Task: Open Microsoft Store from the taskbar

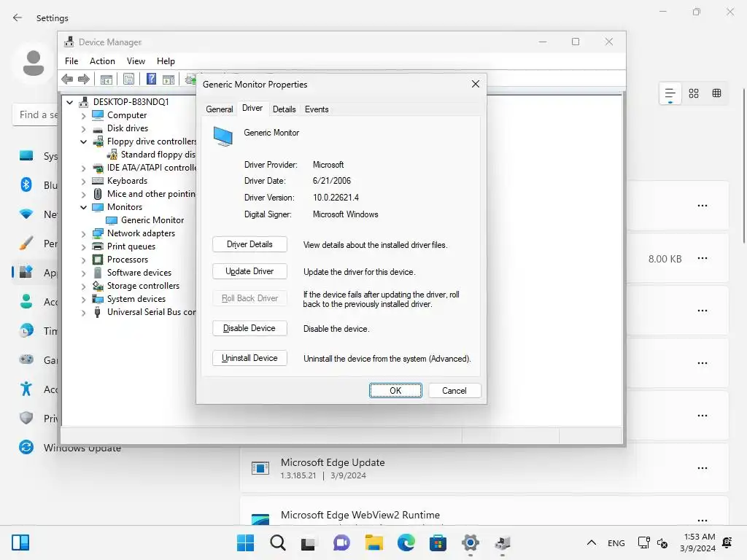Action: tap(438, 542)
